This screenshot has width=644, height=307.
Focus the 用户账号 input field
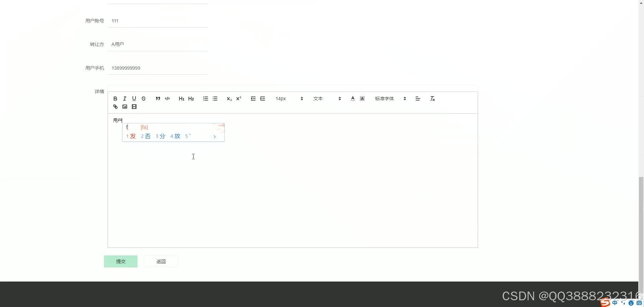tap(158, 21)
